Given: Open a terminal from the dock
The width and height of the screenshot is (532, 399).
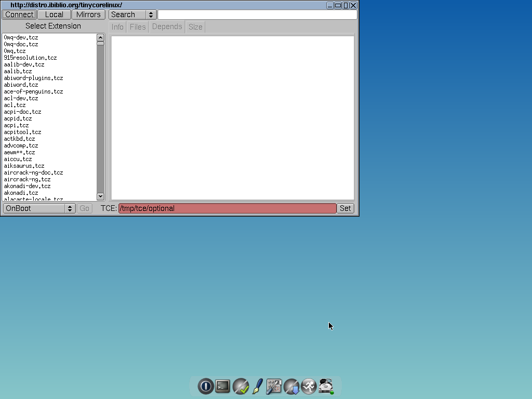Looking at the screenshot, I should 222,386.
